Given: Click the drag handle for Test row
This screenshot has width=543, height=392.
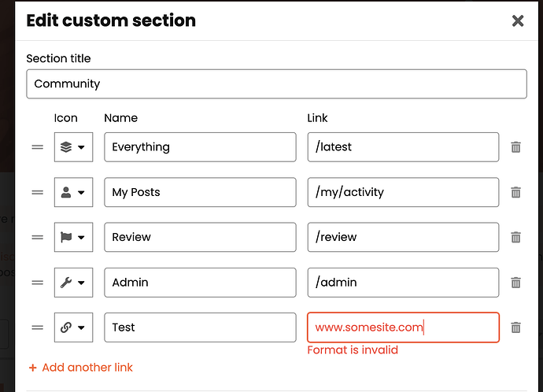Looking at the screenshot, I should 37,327.
